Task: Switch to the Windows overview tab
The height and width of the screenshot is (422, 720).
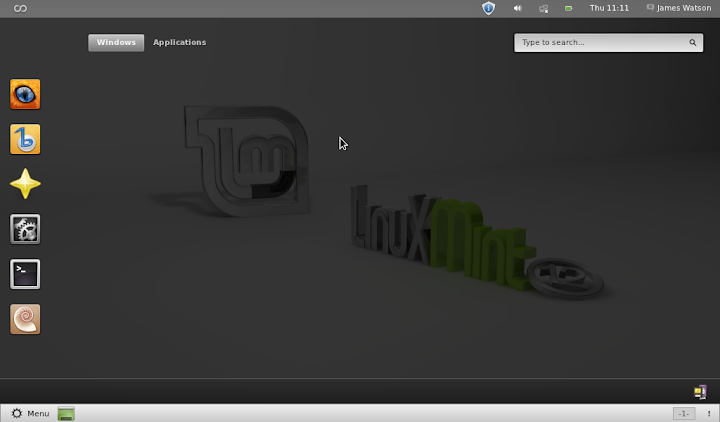Action: [116, 43]
